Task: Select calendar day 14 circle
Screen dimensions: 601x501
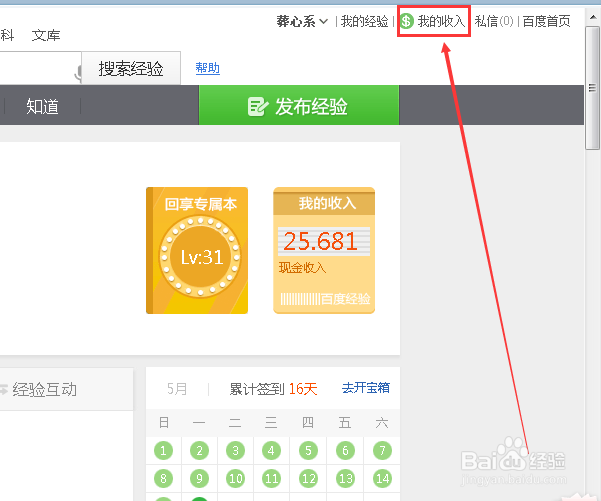Action: click(x=382, y=478)
